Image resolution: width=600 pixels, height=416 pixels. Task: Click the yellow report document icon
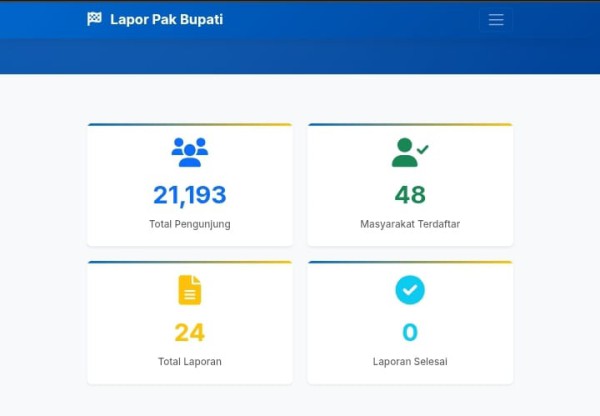pos(190,290)
